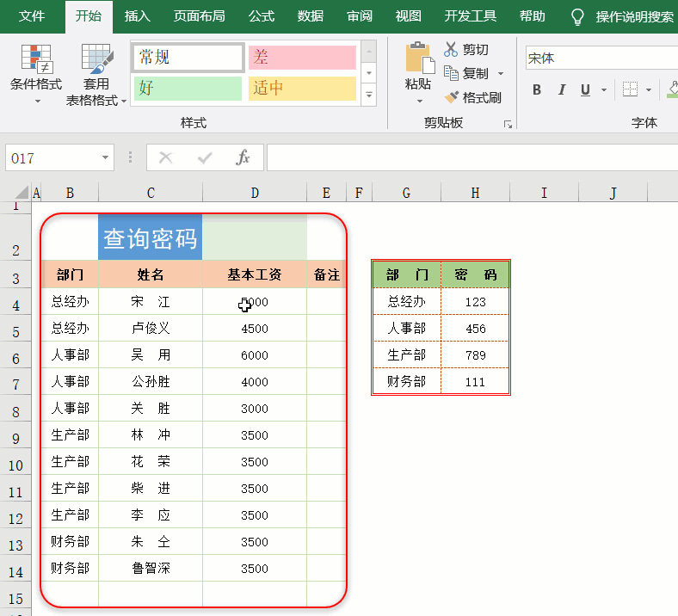
Task: Expand the Copy dropdown arrow
Action: (x=501, y=73)
